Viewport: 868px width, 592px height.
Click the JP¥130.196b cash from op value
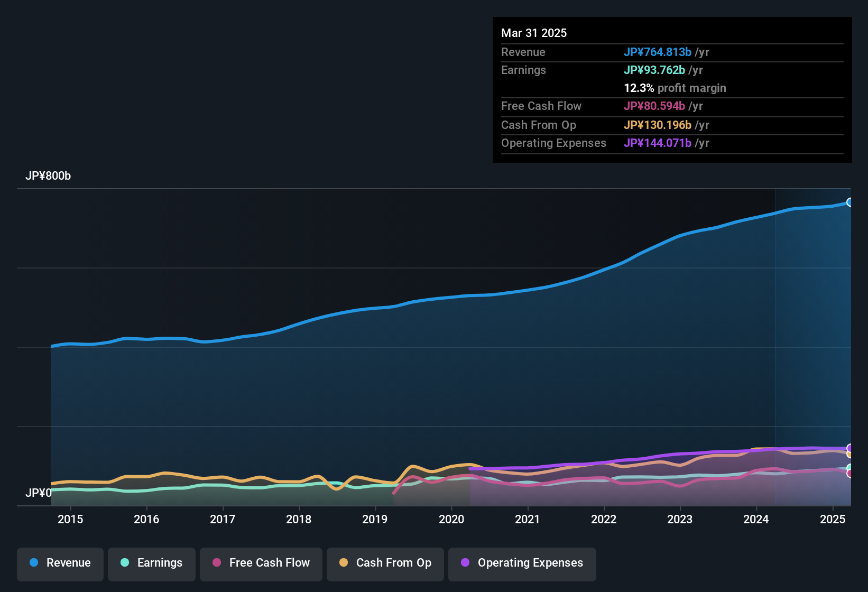point(658,125)
